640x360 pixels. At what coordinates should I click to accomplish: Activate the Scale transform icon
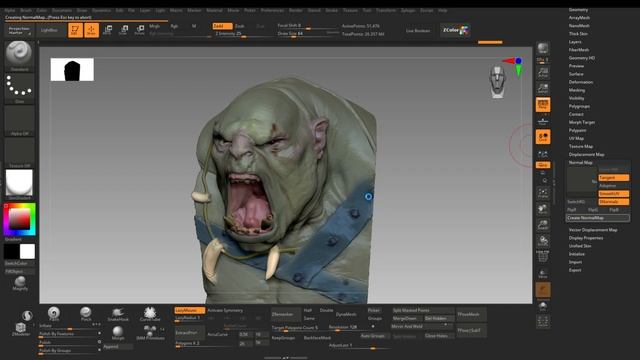click(124, 30)
